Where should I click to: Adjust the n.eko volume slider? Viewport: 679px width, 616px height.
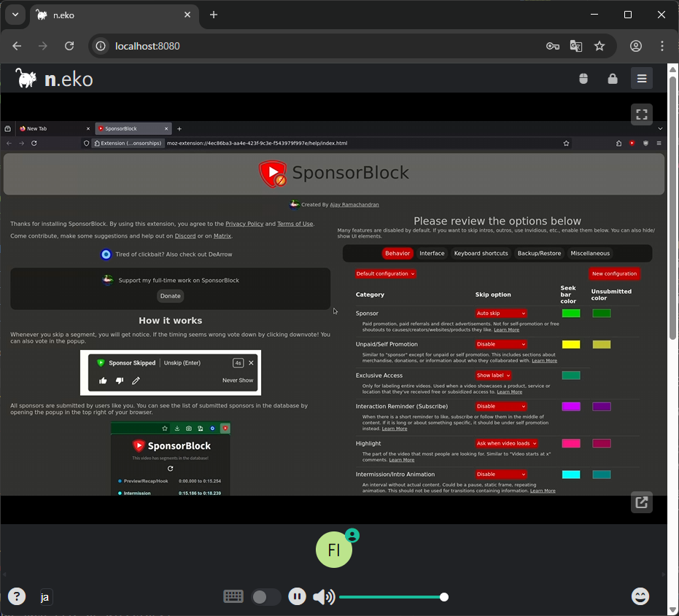coord(393,597)
